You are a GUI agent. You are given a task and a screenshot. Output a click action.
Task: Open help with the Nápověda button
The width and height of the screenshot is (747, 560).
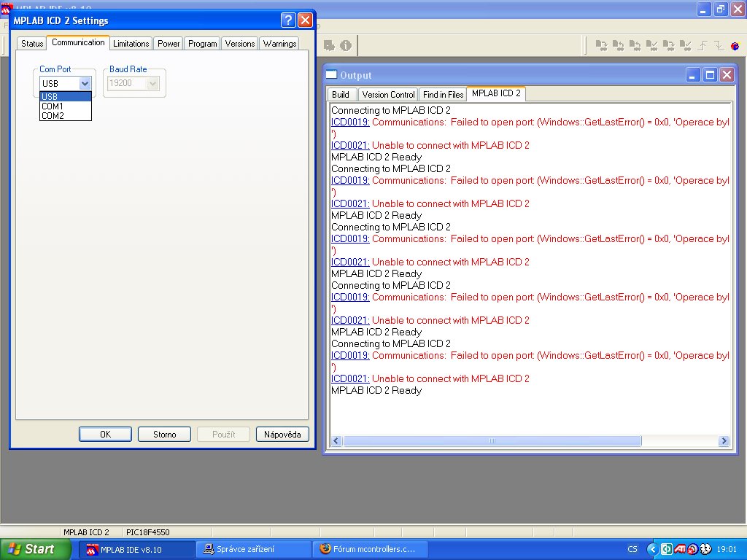pyautogui.click(x=282, y=435)
